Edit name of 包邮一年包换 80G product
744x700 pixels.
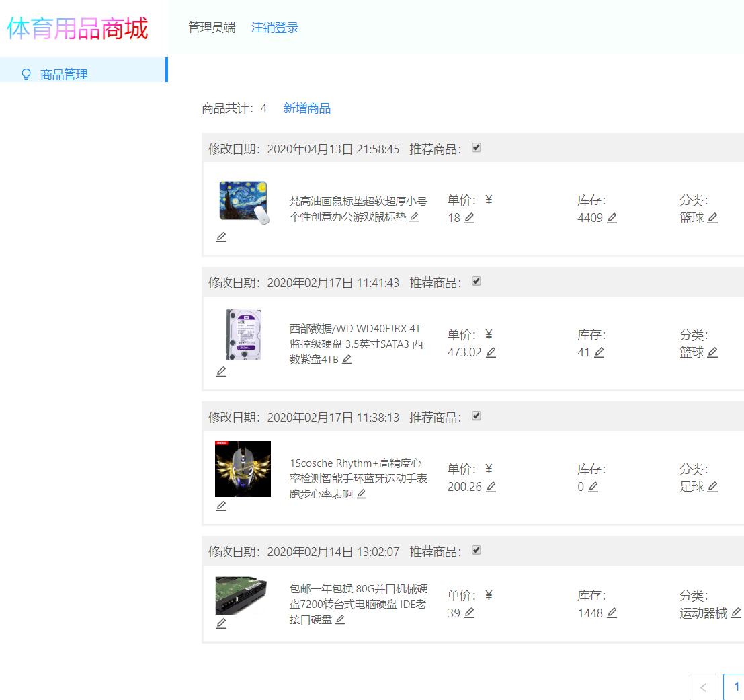click(340, 619)
